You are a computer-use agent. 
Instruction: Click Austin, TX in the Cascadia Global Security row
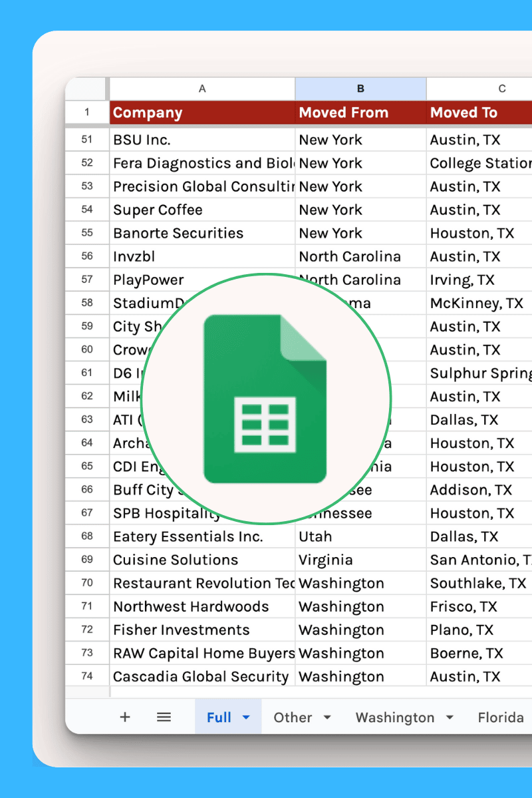click(x=479, y=676)
